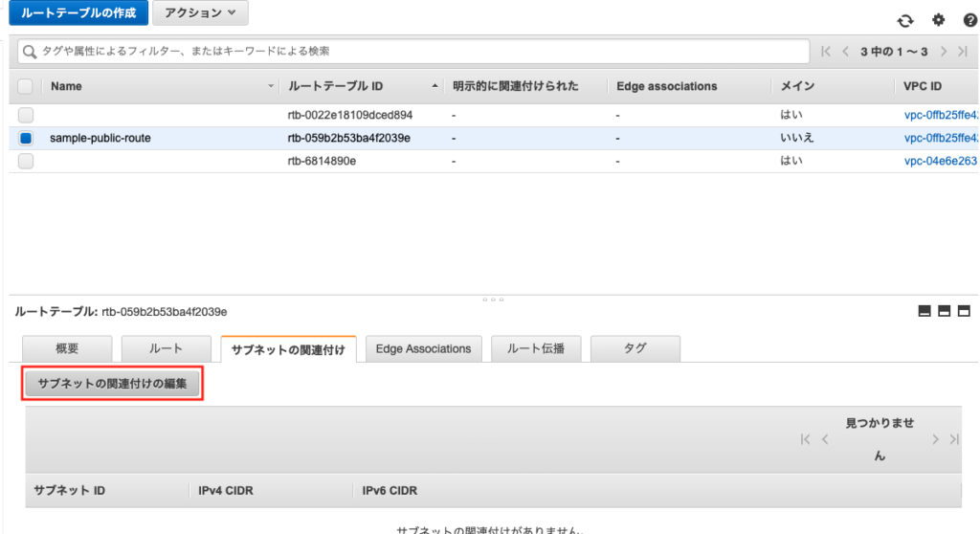Go to the next page of route tables
The height and width of the screenshot is (534, 980).
[x=945, y=51]
